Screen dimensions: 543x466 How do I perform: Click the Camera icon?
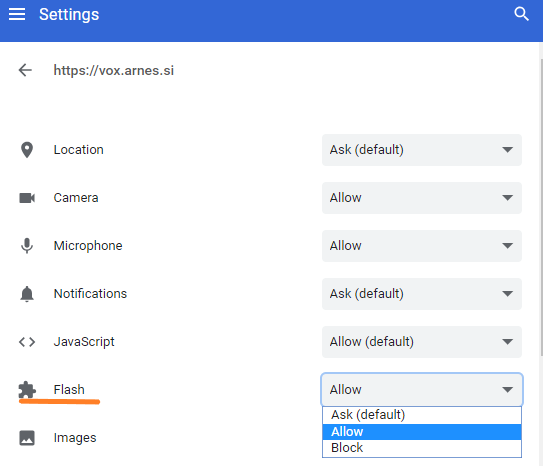tap(27, 198)
